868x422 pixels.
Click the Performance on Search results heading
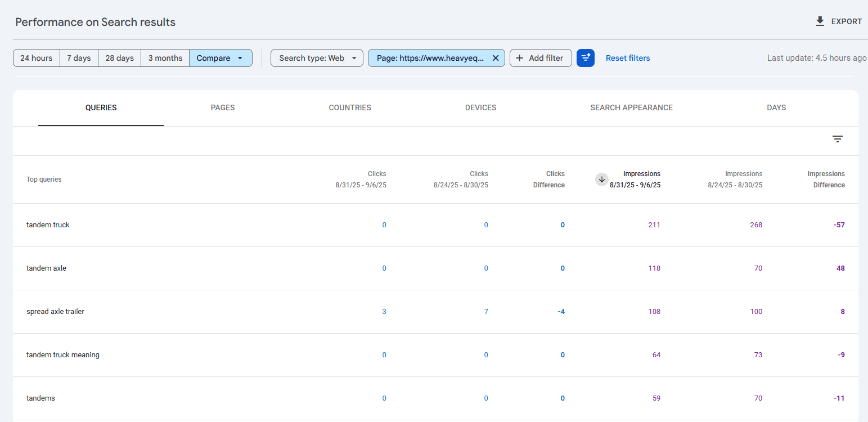click(x=96, y=23)
